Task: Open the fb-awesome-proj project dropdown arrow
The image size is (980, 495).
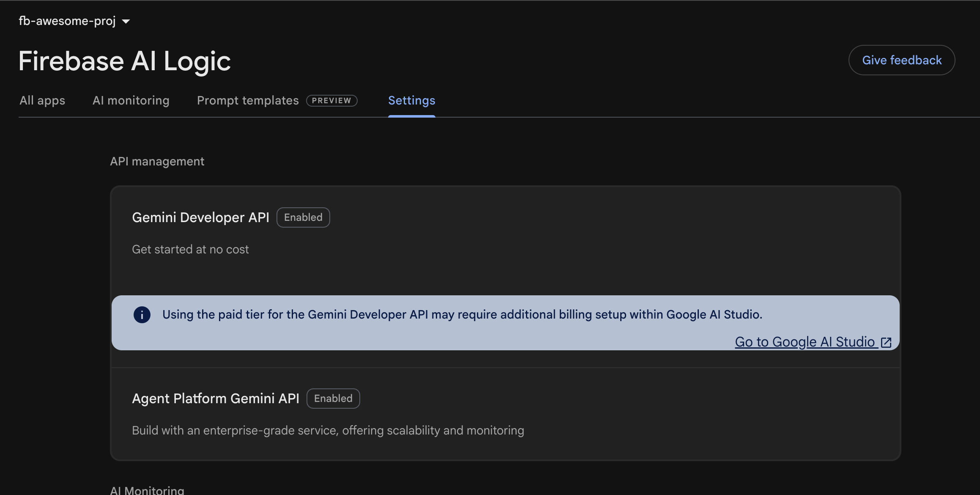Action: (x=126, y=22)
